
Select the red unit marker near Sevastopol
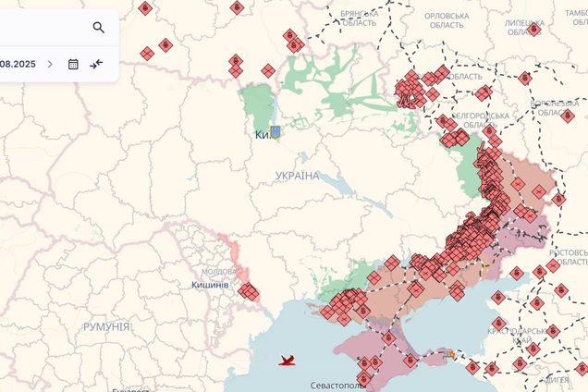click(x=363, y=377)
